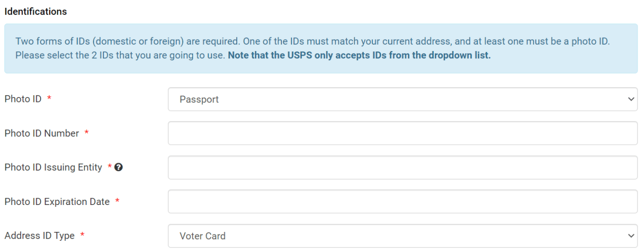Click the blue info banner about two IDs
The width and height of the screenshot is (644, 252).
(321, 49)
